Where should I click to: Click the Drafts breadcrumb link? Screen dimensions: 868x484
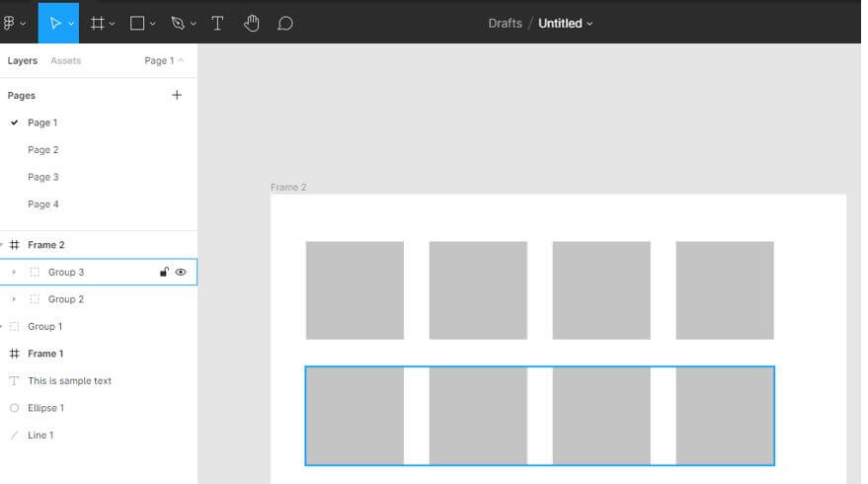pyautogui.click(x=505, y=24)
